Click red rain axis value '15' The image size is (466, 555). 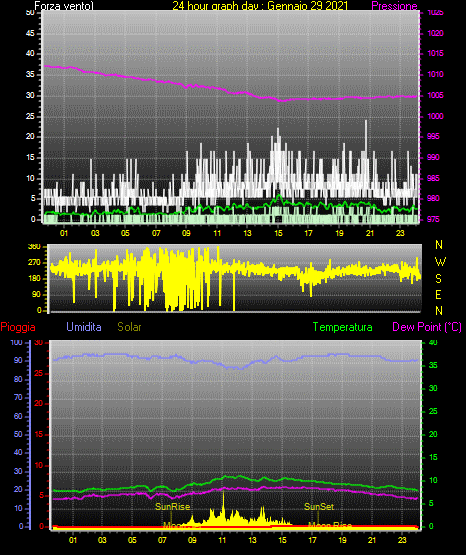tap(39, 434)
